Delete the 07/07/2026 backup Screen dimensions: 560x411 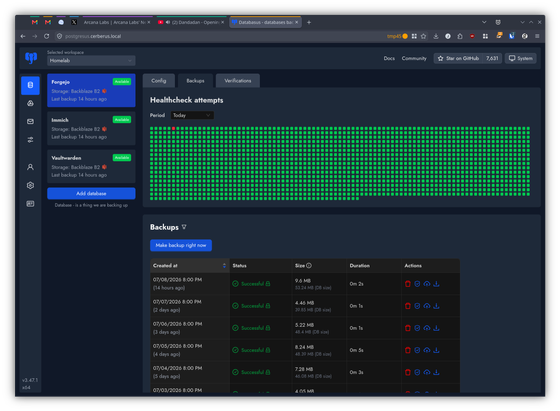tap(408, 306)
